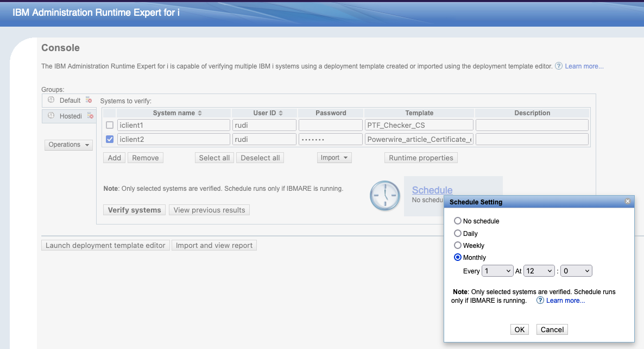This screenshot has width=644, height=349.
Task: Sort by the System name column arrows
Action: click(x=200, y=113)
